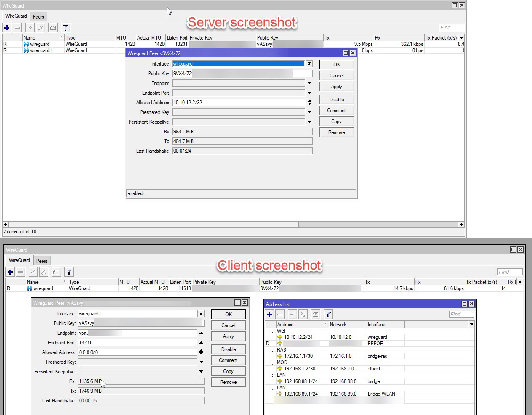Open the Address List column chooser dropdown

pyautogui.click(x=471, y=324)
